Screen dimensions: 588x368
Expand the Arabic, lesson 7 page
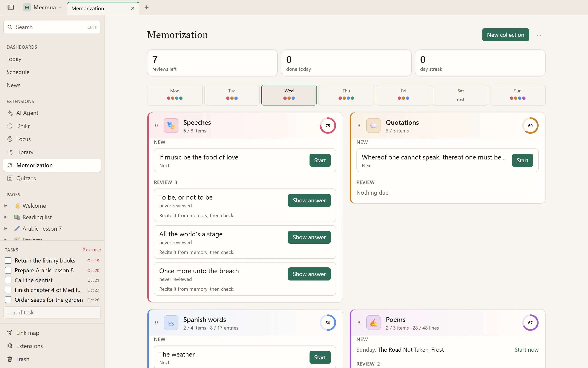(x=6, y=229)
